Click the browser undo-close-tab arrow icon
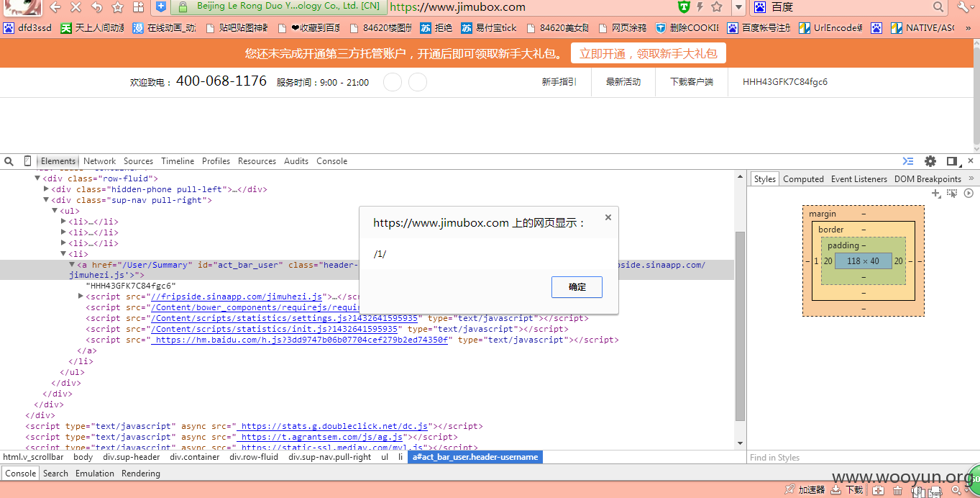Image resolution: width=980 pixels, height=498 pixels. coord(97,7)
